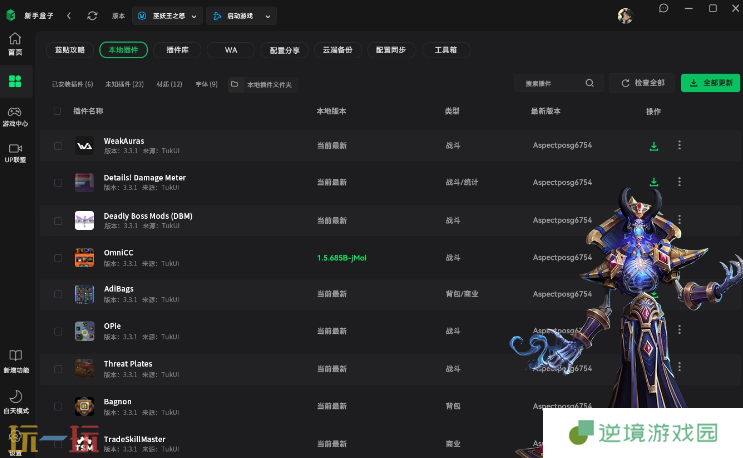Click the green OmniCC version 1.5.685B-jMol
The image size is (743, 458).
point(341,258)
